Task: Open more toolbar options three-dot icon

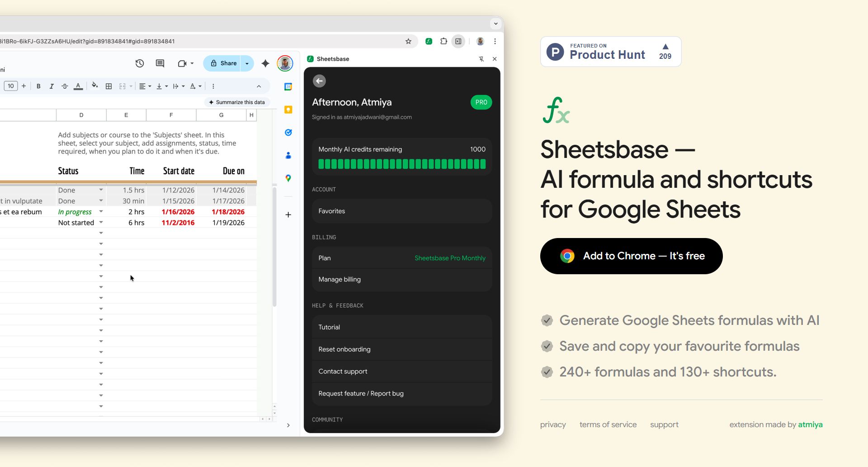Action: (x=213, y=86)
